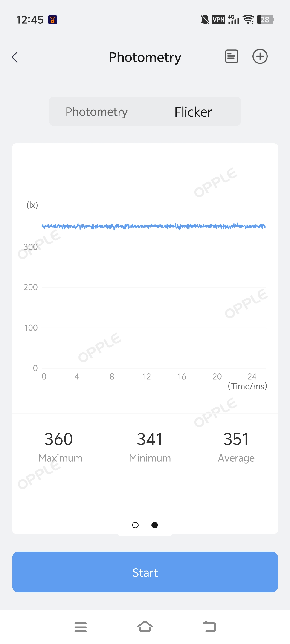The image size is (290, 644).
Task: Tap the battery level indicator
Action: (265, 20)
